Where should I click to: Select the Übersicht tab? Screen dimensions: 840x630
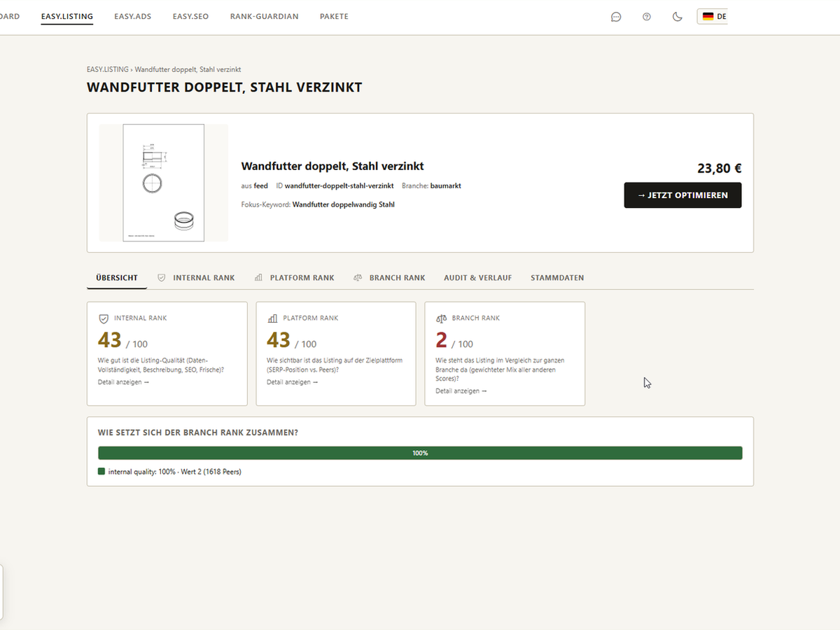[117, 278]
